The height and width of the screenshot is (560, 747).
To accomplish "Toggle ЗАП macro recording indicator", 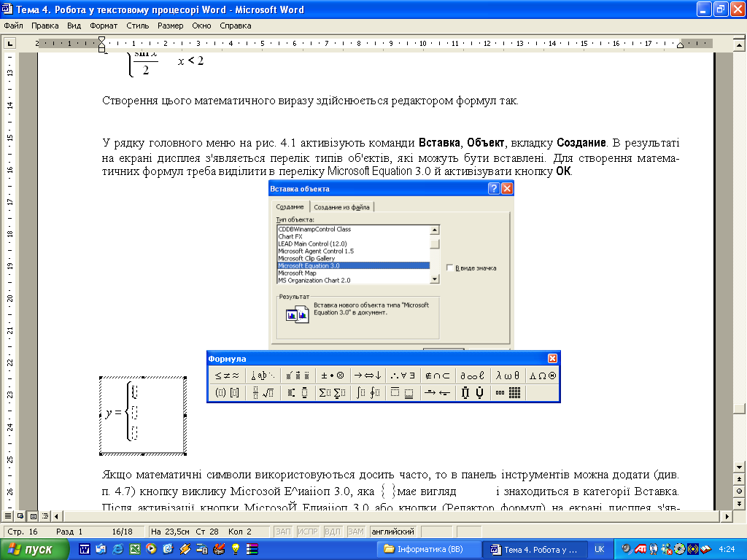I will [283, 532].
